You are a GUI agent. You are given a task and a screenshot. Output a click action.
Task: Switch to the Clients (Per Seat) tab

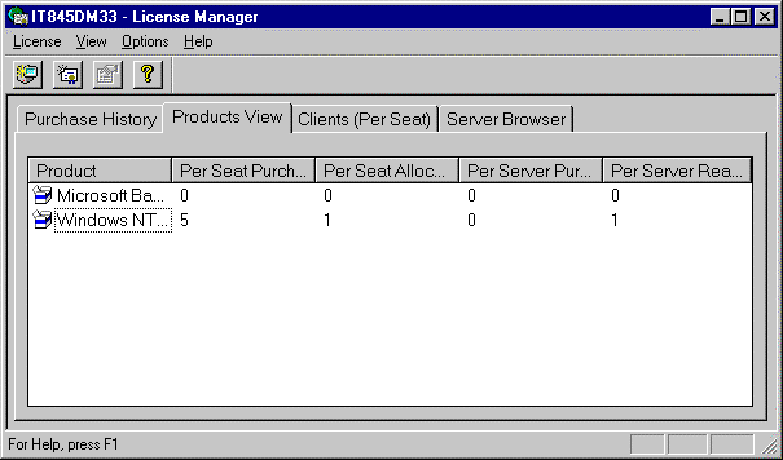point(364,119)
